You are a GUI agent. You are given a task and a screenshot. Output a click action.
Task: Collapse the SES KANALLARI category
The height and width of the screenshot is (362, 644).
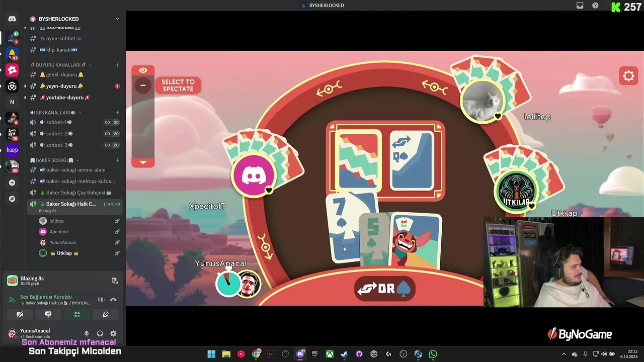click(55, 113)
